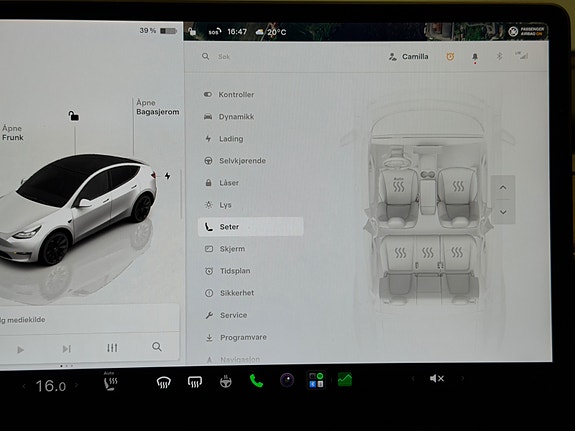Open the Bagasjerom trunk

coord(158,107)
